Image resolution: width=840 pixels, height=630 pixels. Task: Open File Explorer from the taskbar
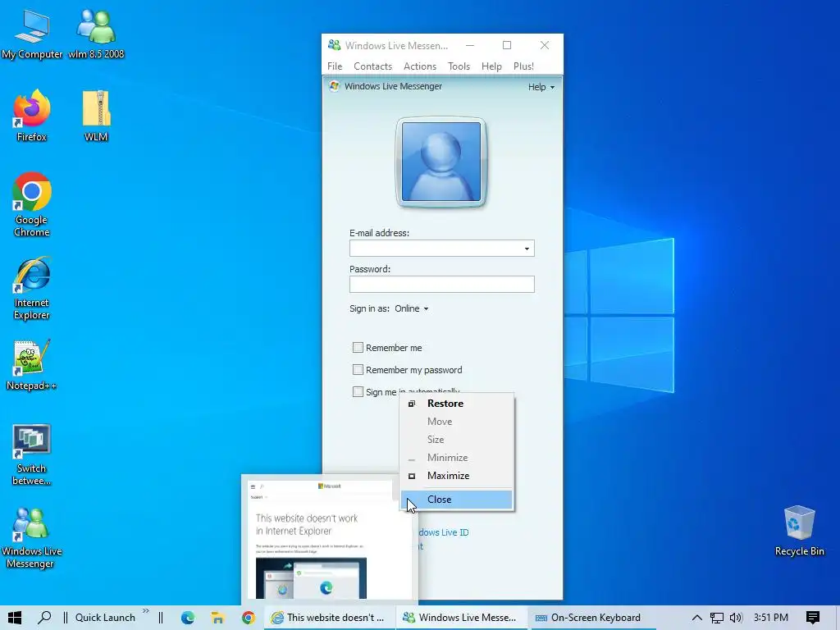[217, 618]
